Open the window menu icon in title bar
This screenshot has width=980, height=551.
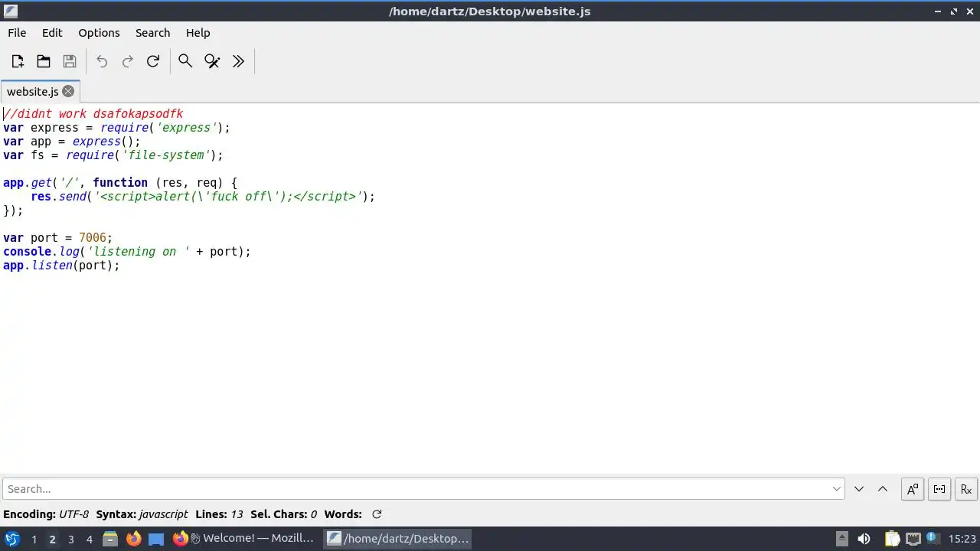pyautogui.click(x=10, y=11)
